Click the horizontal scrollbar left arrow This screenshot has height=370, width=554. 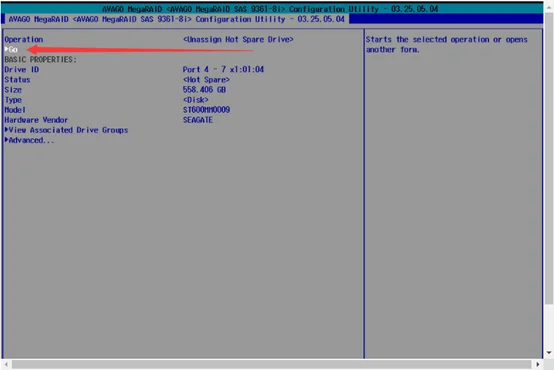[x=6, y=364]
